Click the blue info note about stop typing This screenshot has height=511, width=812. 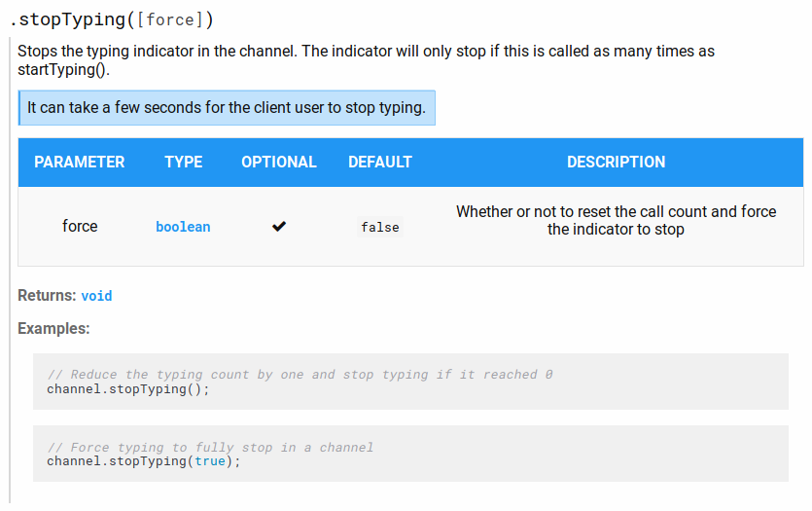227,108
